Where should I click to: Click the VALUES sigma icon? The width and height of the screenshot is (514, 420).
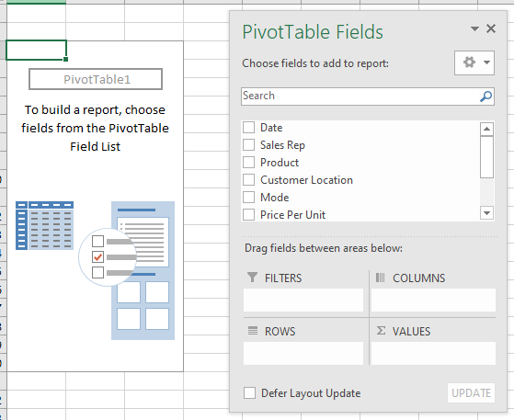point(381,330)
